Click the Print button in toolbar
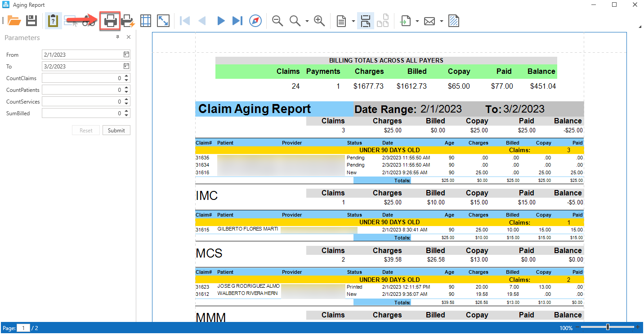644x335 pixels. [x=111, y=21]
